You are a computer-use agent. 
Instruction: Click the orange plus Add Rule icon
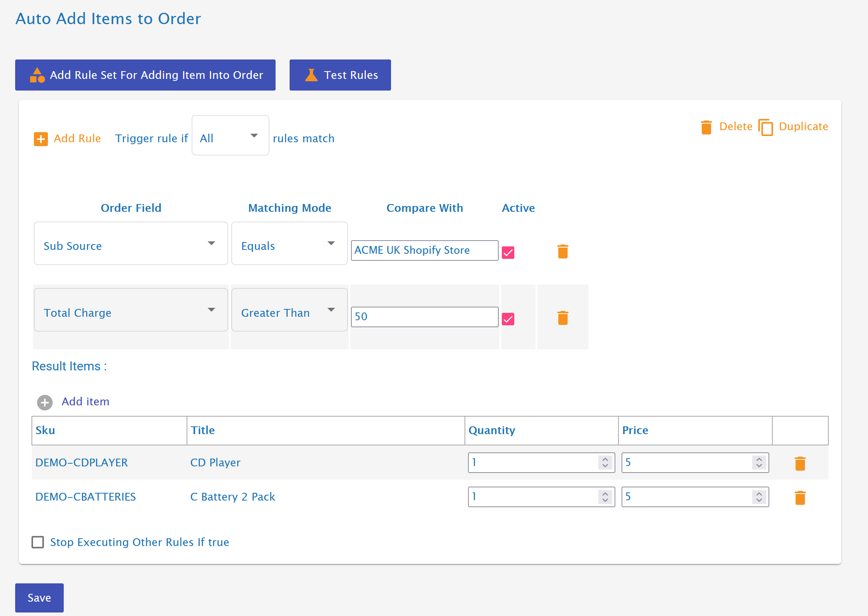41,139
